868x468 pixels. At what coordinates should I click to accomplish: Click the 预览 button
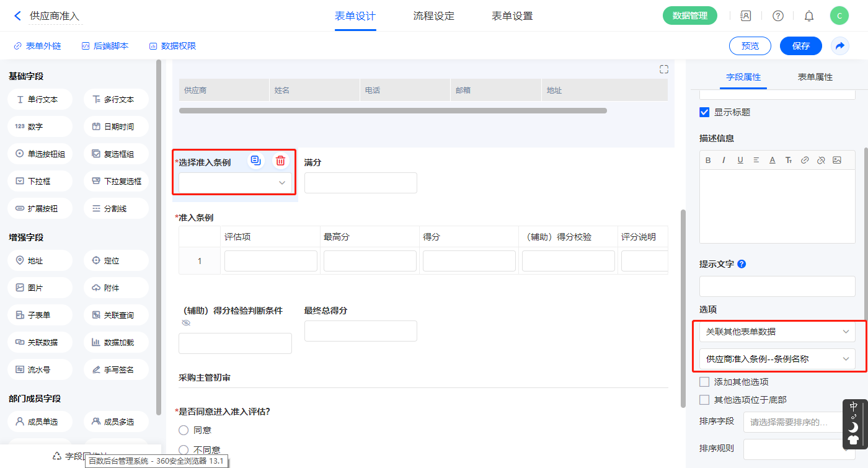coord(750,46)
